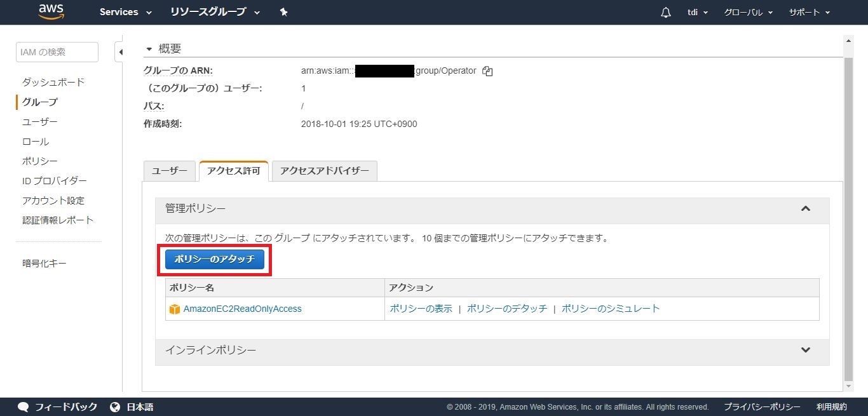
Task: Collapse the 概要 summary section
Action: tap(149, 49)
